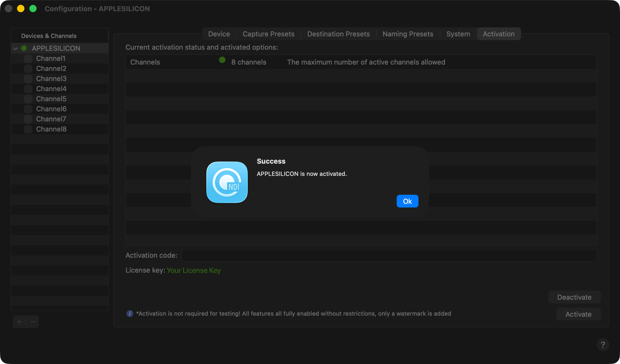
Task: Click the green zoom window button
Action: point(33,9)
